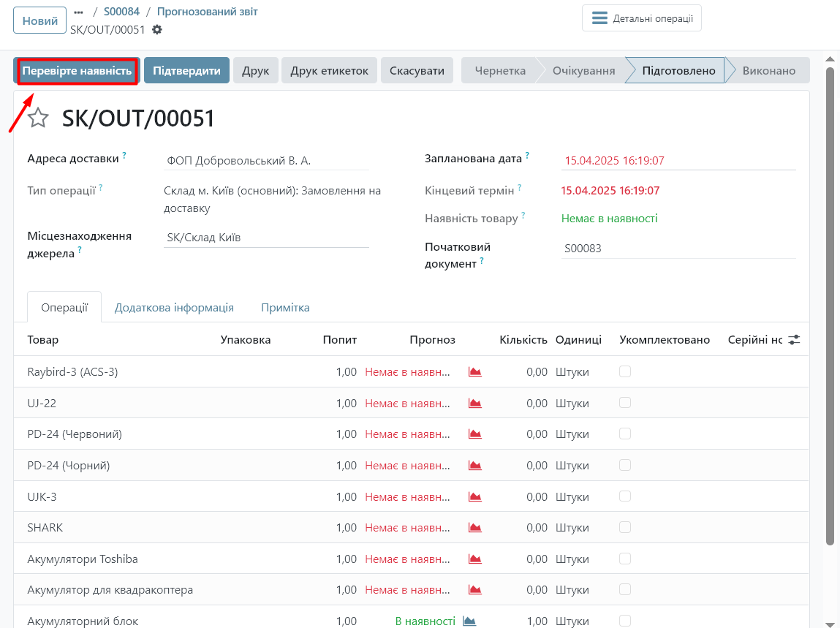This screenshot has height=628, width=840.
Task: Click the Підтвердити button
Action: point(186,71)
